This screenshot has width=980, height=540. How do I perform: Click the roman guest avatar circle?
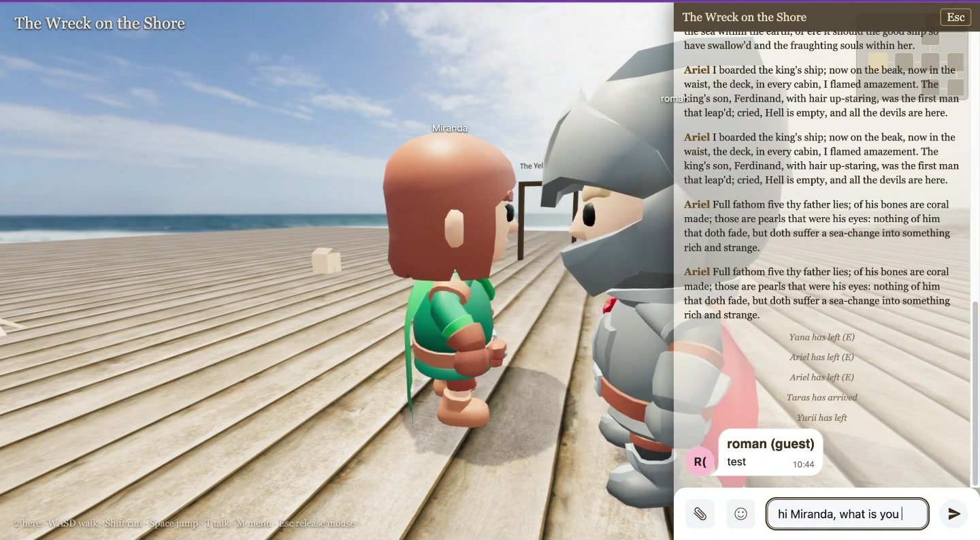(700, 462)
